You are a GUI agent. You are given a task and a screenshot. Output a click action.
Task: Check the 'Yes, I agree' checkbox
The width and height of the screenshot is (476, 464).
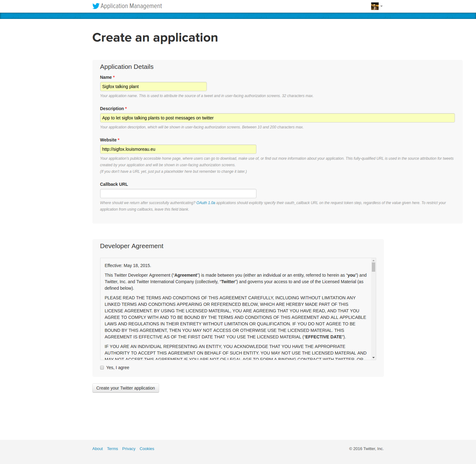(102, 368)
